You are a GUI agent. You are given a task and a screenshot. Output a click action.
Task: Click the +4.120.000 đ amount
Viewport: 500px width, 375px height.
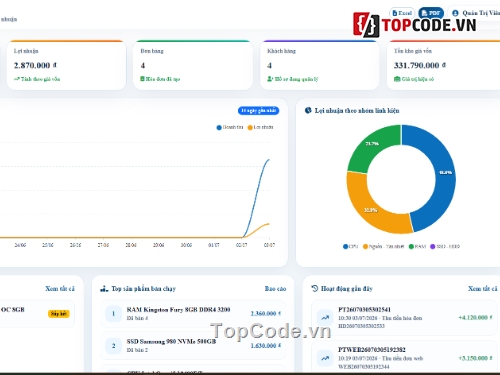pyautogui.click(x=475, y=318)
